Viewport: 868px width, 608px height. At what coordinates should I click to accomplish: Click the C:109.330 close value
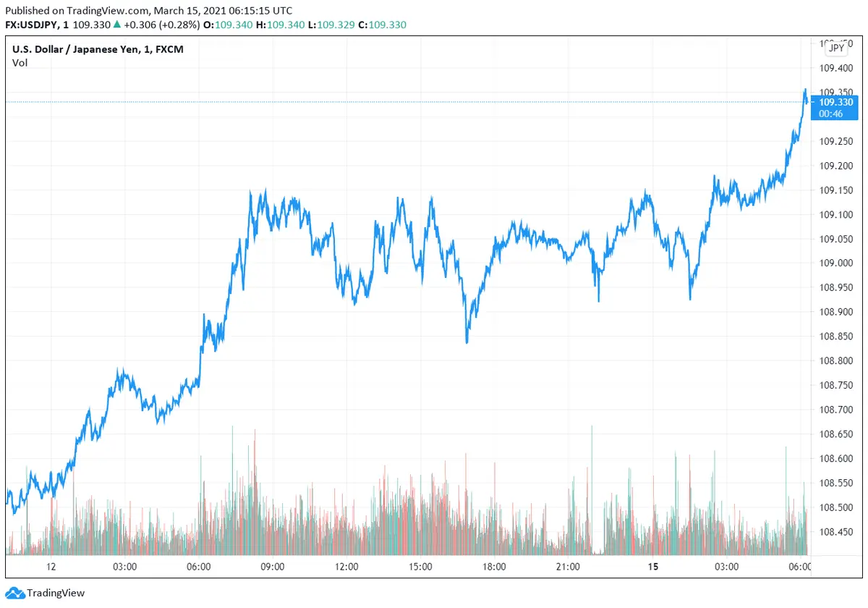[x=383, y=25]
